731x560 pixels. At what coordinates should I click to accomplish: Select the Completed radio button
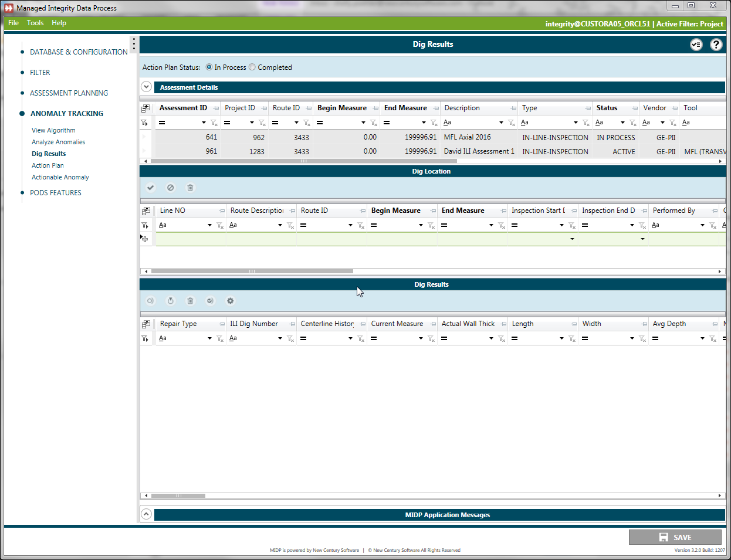(252, 67)
